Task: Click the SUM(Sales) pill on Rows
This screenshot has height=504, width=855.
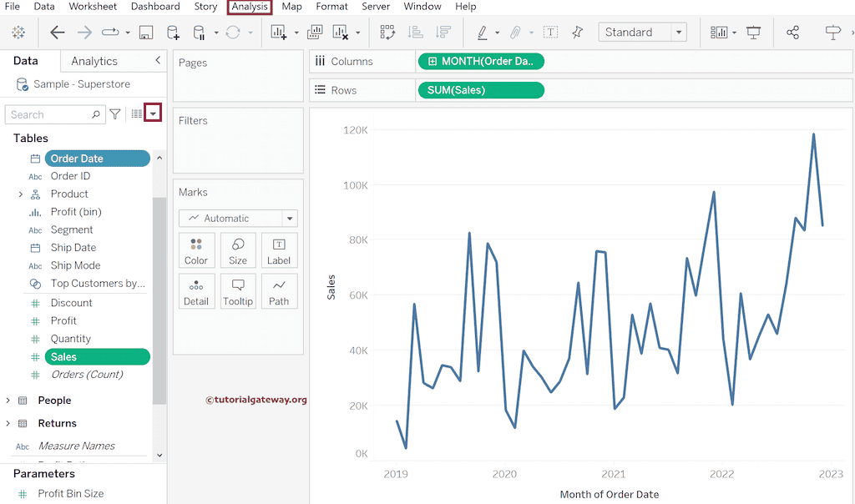Action: [x=480, y=90]
